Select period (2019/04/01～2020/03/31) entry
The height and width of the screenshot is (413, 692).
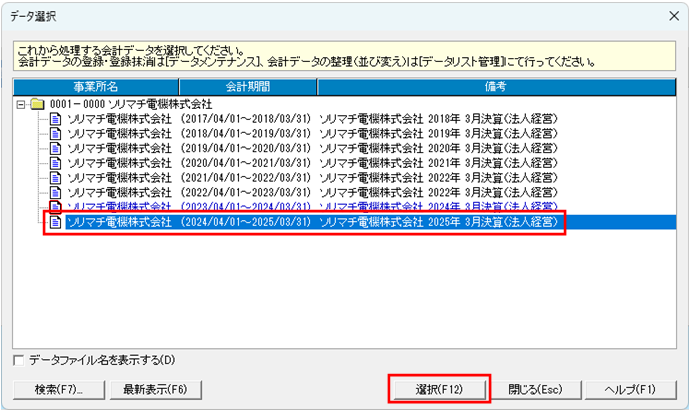click(246, 149)
